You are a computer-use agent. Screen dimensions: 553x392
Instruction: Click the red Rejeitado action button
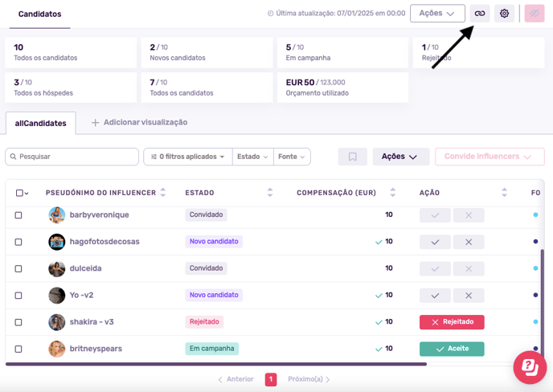(x=452, y=322)
